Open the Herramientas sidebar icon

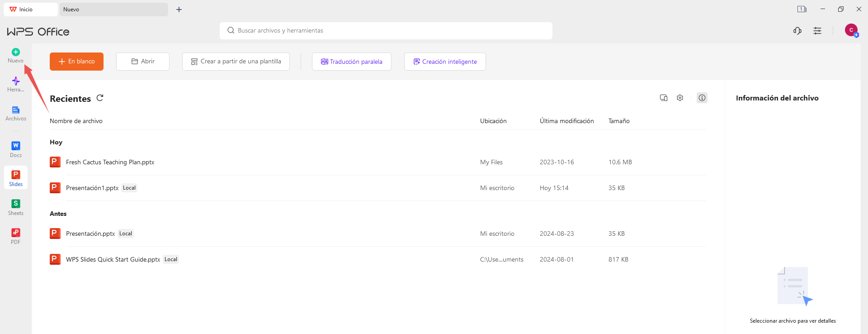[16, 81]
